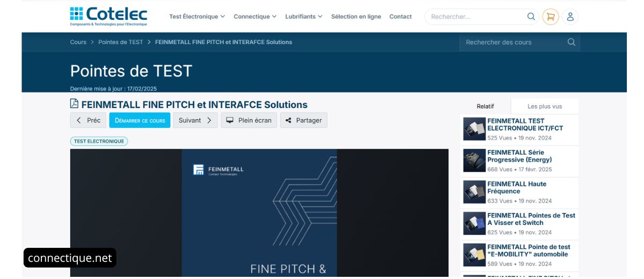
Task: Click the course search magnifier icon
Action: tap(571, 42)
